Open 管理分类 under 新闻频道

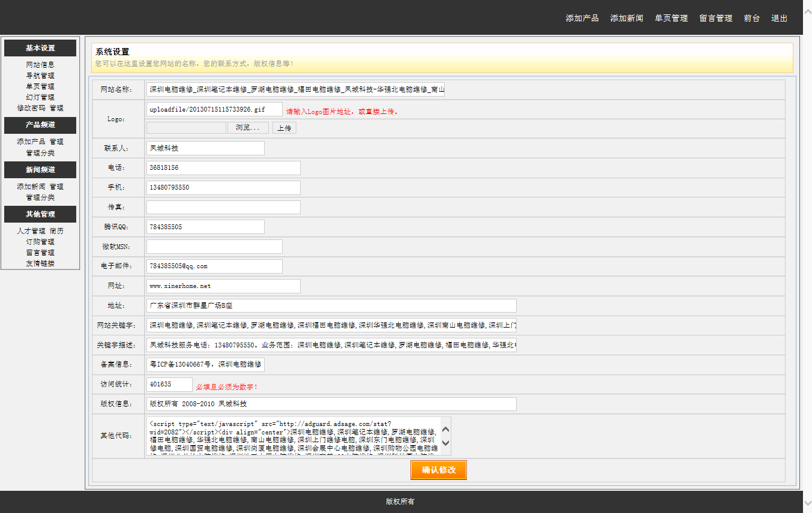(x=40, y=197)
